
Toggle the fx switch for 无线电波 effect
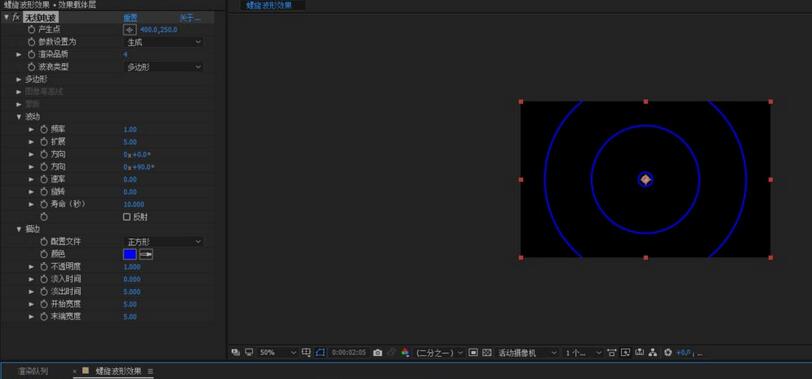16,18
